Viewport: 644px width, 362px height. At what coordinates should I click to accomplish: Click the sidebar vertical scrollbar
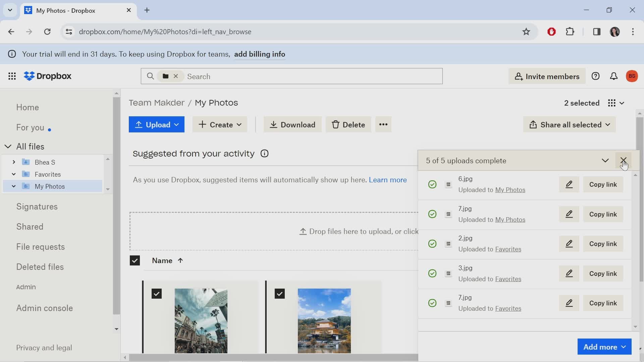(x=116, y=205)
